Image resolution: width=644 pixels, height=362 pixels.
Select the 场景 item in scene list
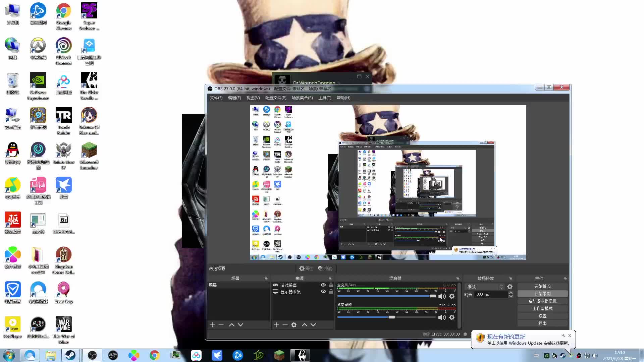coord(238,285)
